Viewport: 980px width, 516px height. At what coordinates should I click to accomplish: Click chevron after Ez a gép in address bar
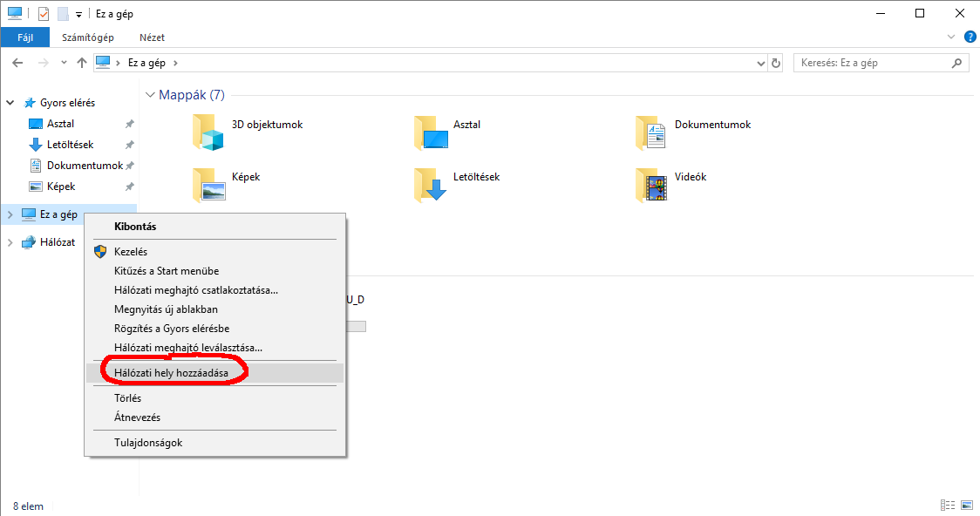tap(175, 63)
